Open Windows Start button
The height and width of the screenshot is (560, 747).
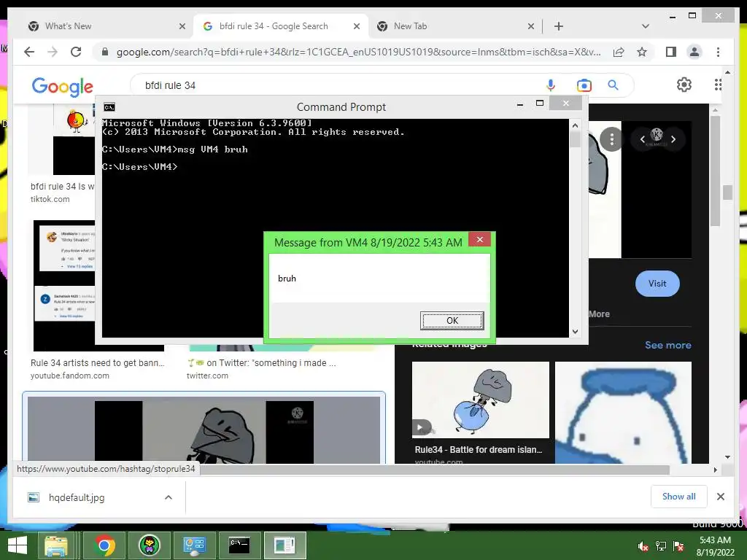[x=18, y=545]
